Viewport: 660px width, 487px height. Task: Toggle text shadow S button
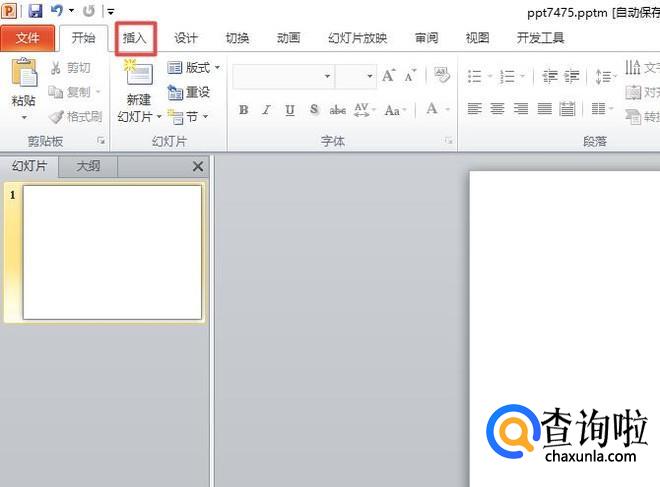tap(313, 110)
